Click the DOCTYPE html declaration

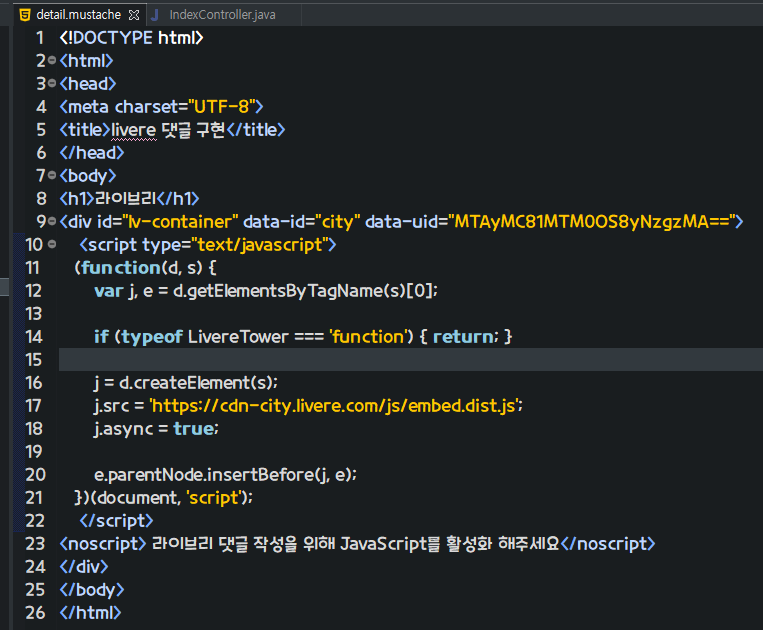pos(131,37)
